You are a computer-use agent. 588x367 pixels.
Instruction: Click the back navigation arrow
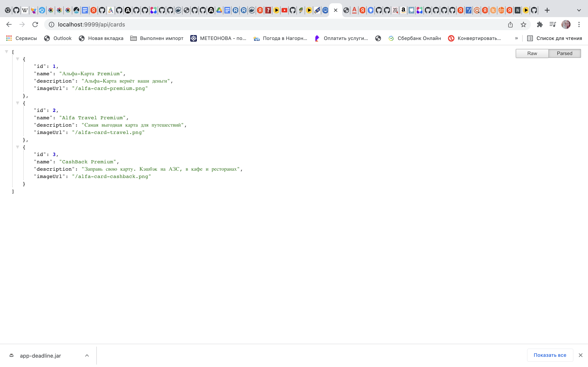[x=9, y=24]
